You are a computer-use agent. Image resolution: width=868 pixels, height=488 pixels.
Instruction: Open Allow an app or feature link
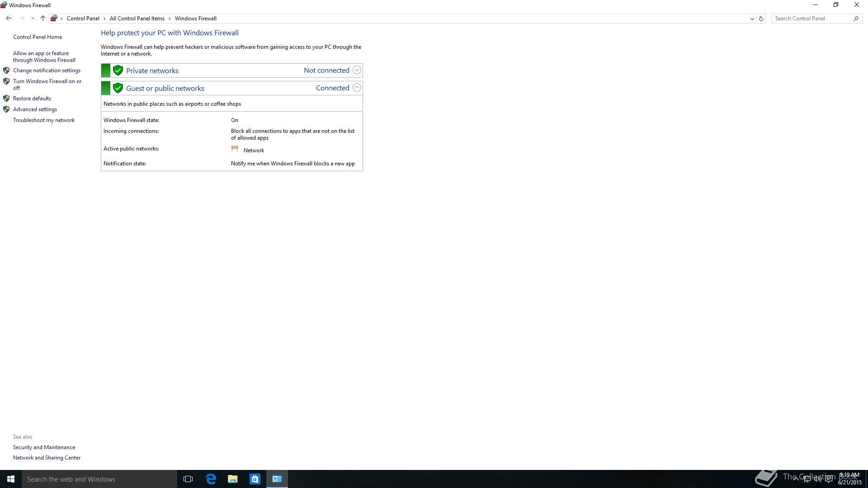[x=44, y=56]
